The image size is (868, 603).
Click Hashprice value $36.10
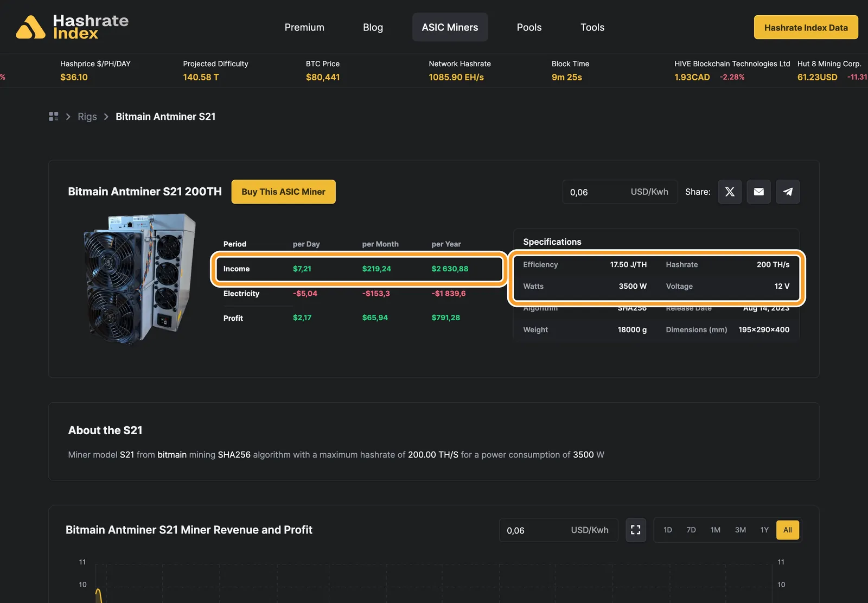(x=74, y=77)
